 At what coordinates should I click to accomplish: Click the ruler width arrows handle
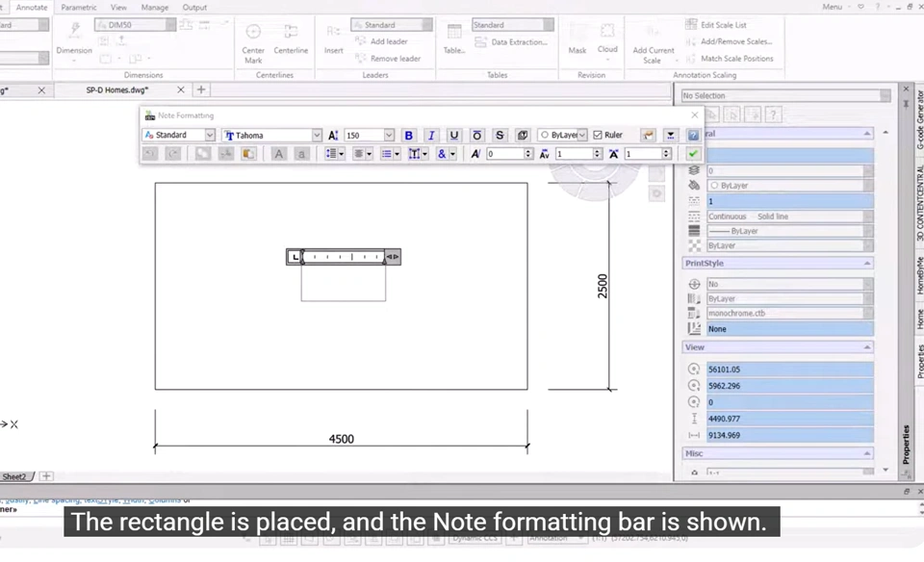pyautogui.click(x=393, y=257)
